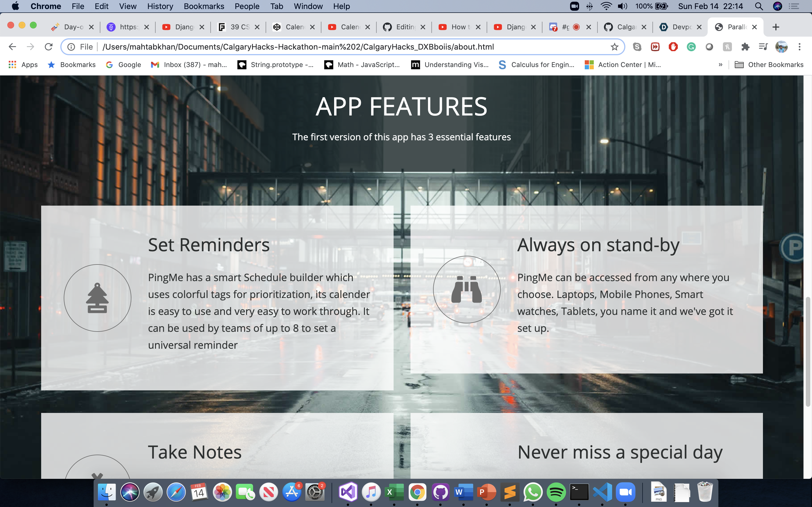Open the media control toolbar icon
The image size is (812, 507).
pyautogui.click(x=763, y=47)
